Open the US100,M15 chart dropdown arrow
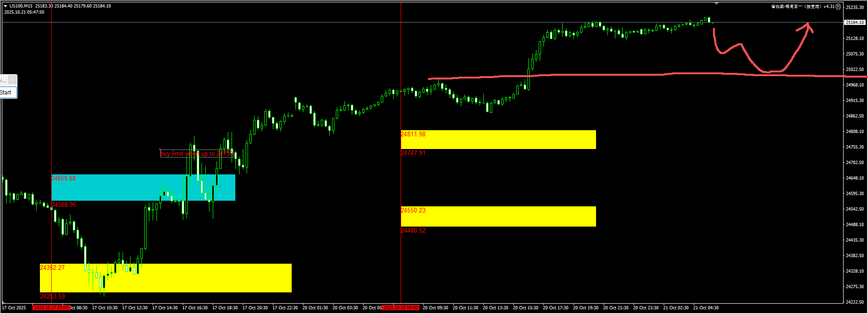Screen dimensions: 868x314 point(6,6)
